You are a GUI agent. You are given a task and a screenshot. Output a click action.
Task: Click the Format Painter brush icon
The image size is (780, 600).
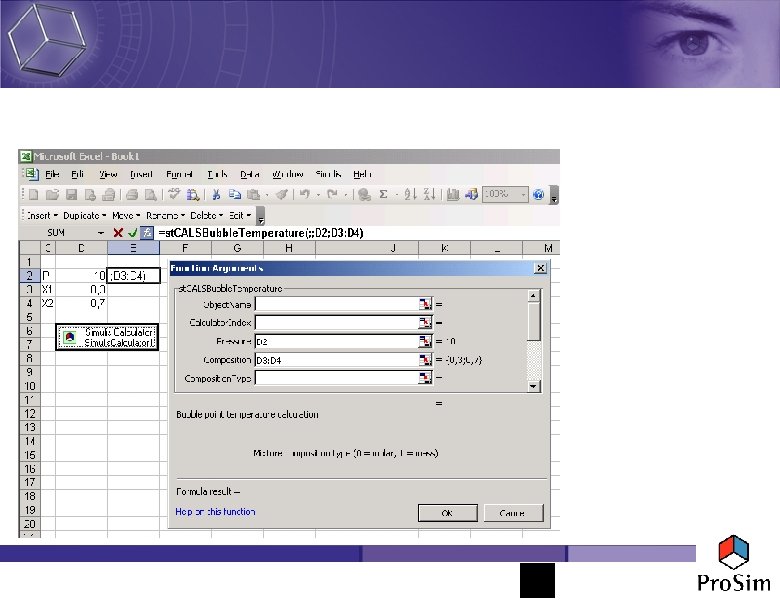[282, 195]
